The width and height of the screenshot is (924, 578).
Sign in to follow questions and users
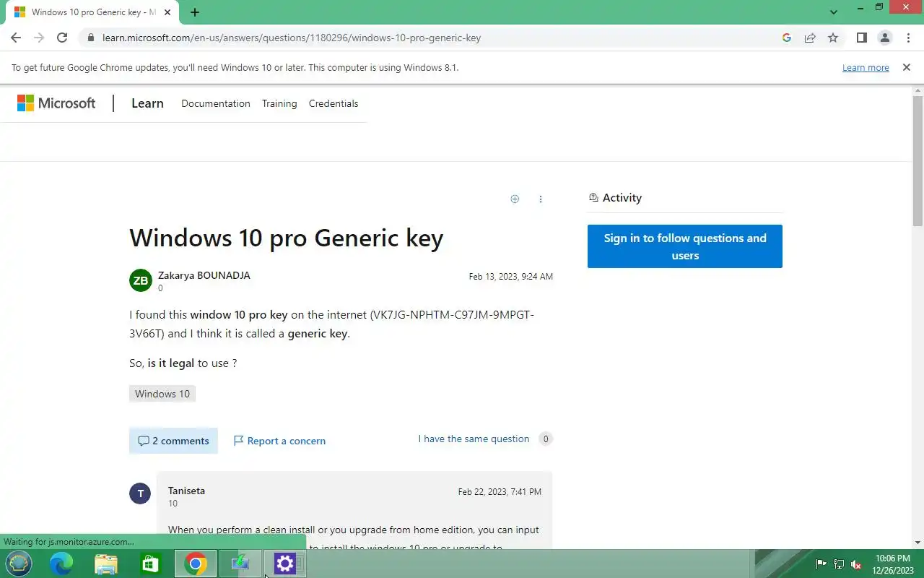click(x=685, y=246)
